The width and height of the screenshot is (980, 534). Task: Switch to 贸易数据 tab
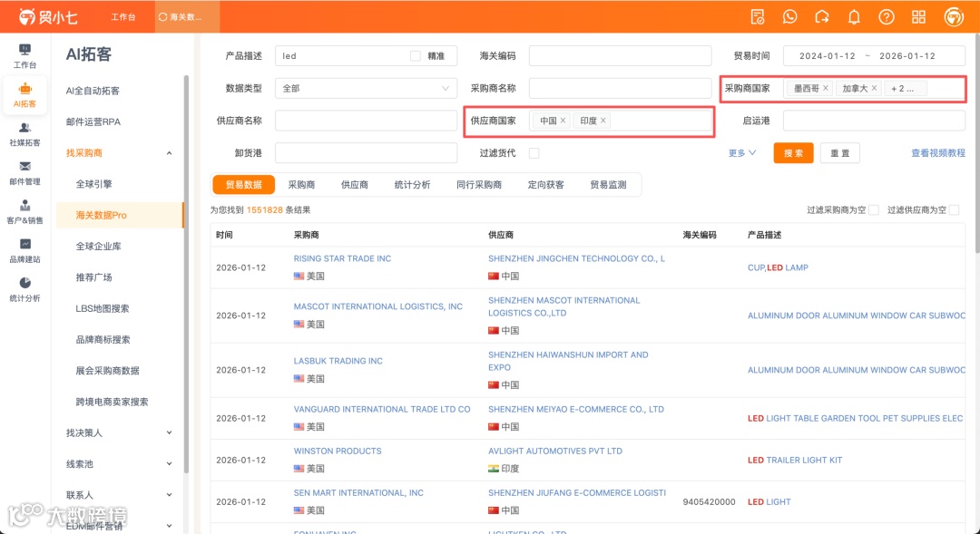click(244, 184)
